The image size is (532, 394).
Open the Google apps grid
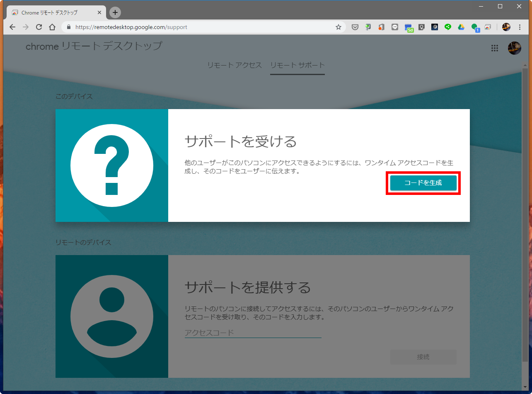pos(494,48)
